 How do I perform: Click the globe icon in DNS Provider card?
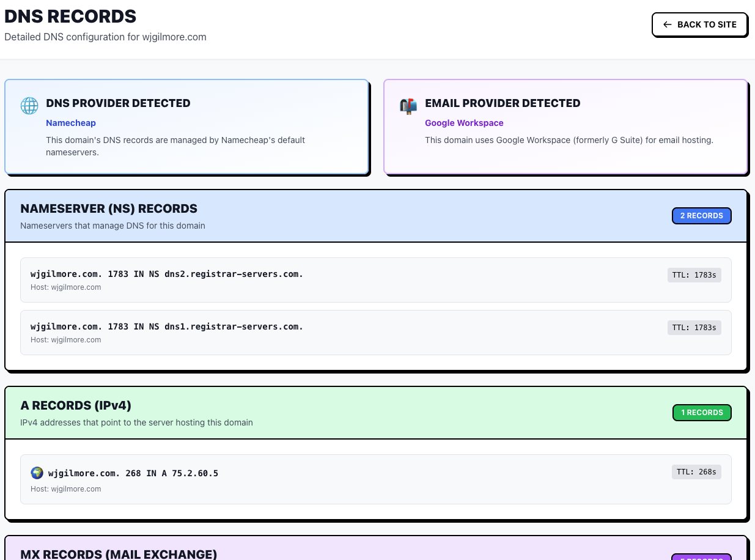click(29, 106)
